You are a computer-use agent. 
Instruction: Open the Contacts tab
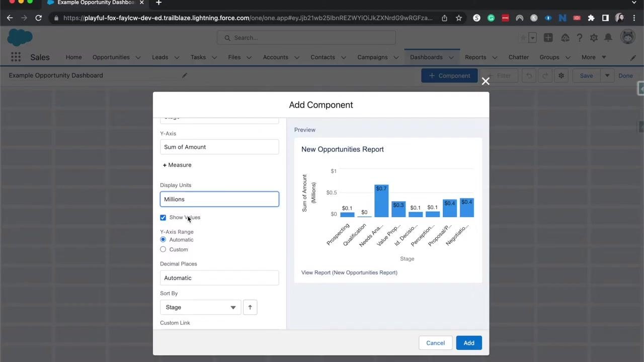click(323, 57)
